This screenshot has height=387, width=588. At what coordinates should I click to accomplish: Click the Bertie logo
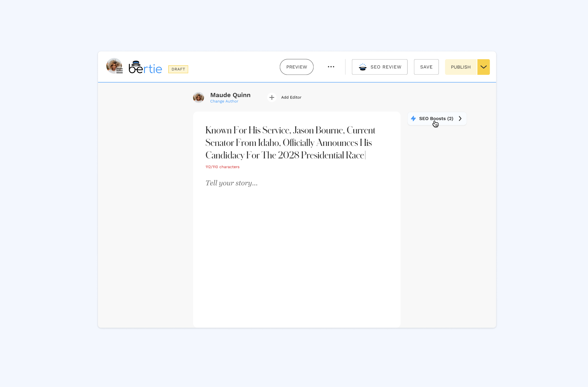145,68
